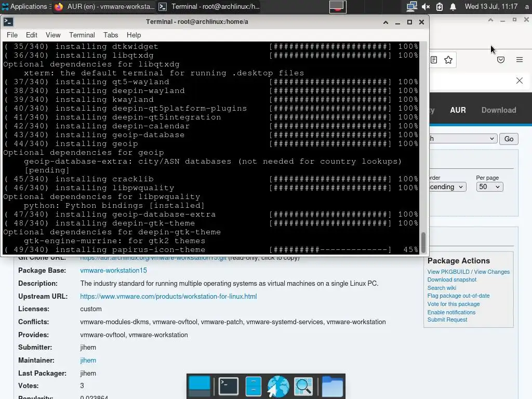
Task: Click the Provides value vmware-ovftool, vmware-workstation
Action: click(134, 335)
